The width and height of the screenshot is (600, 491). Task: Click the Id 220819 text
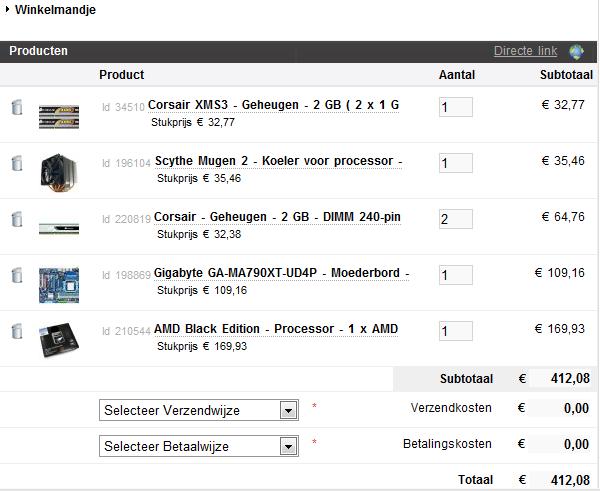click(126, 219)
